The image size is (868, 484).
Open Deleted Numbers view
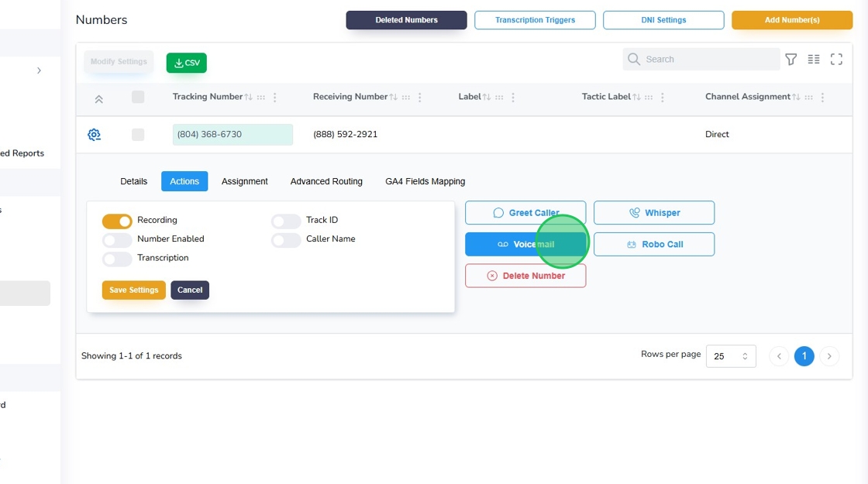(406, 20)
